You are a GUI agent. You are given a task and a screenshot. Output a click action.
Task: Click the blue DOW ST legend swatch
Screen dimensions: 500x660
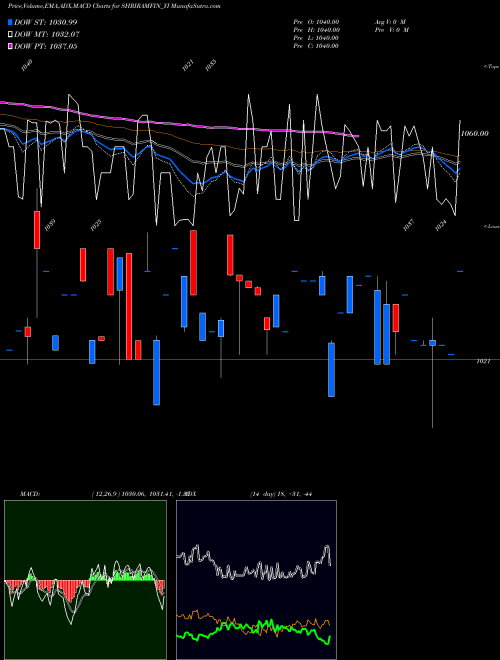coord(11,22)
